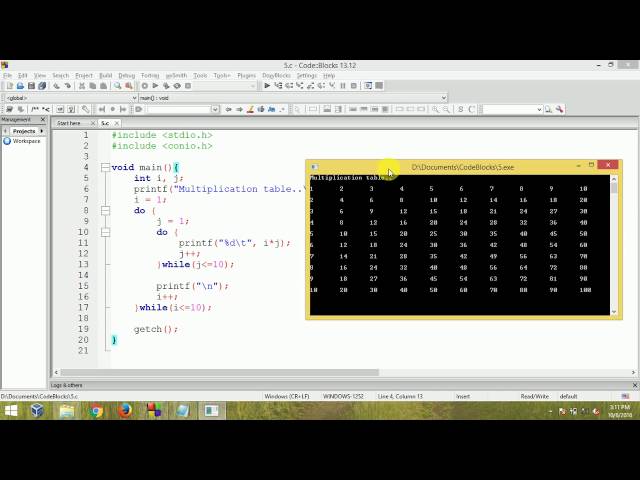Close the Management panel
This screenshot has height=480, width=640.
(43, 120)
